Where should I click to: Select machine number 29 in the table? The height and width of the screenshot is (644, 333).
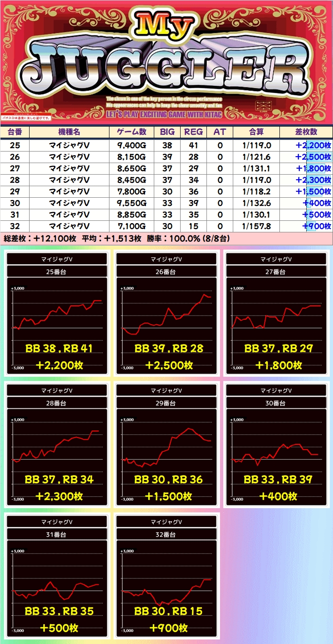click(15, 191)
